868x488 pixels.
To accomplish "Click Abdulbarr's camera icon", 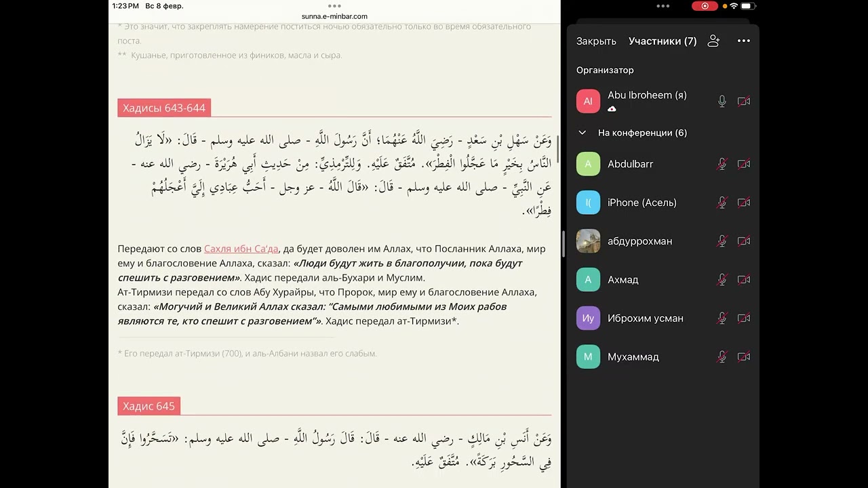I will tap(744, 164).
